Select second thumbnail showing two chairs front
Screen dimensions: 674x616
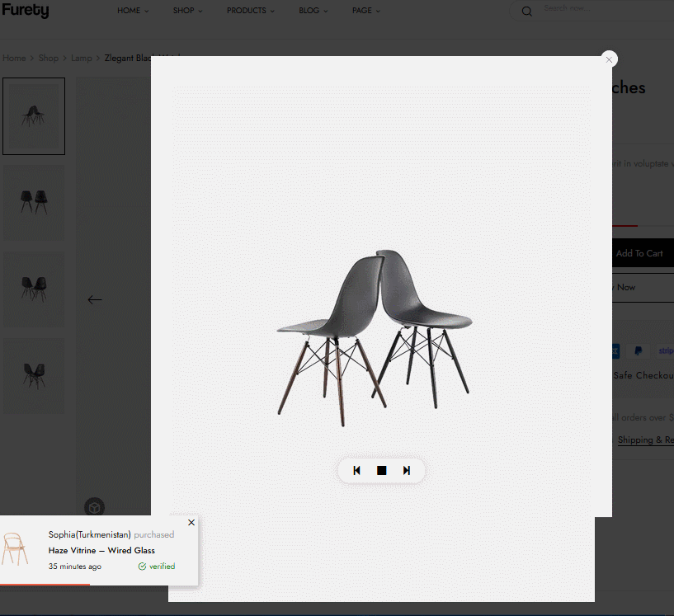tap(34, 203)
